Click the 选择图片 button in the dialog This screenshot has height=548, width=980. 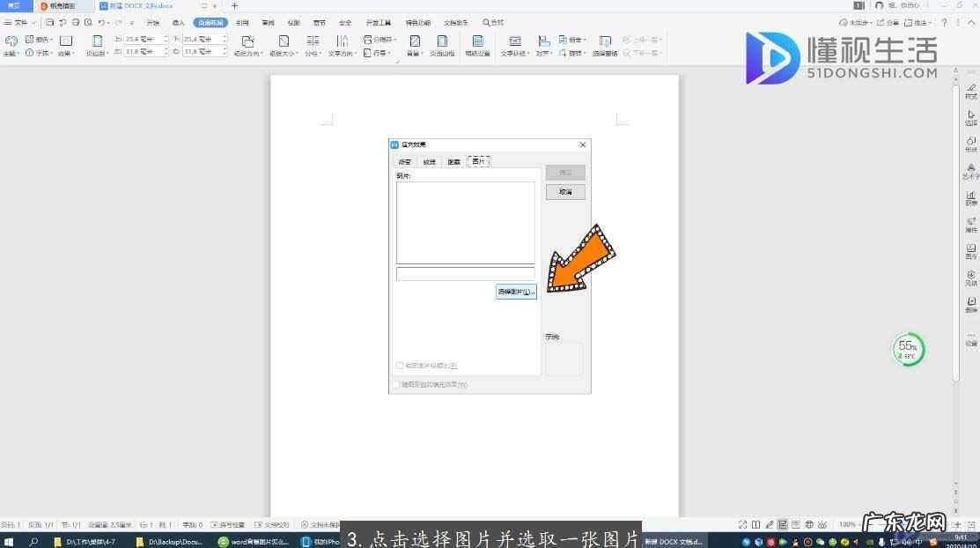click(516, 292)
